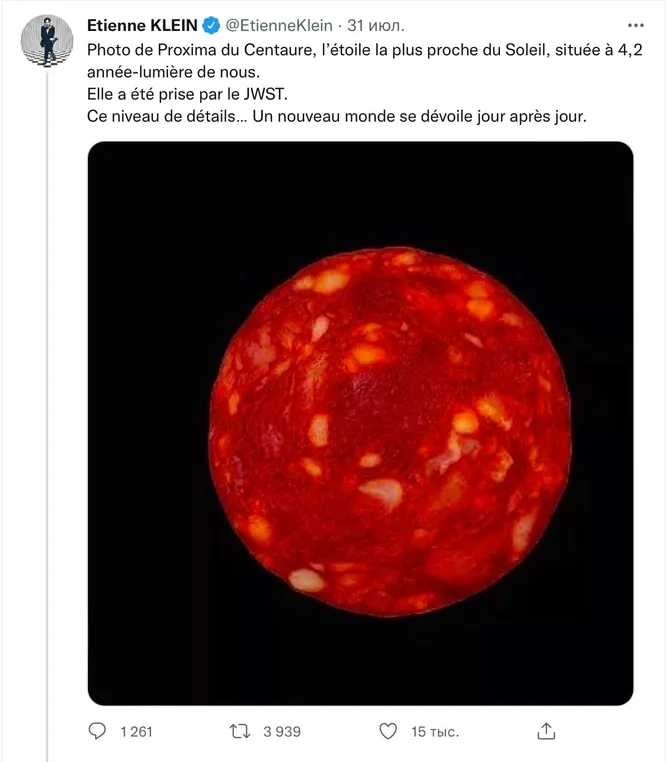Click the 31 июл. tweet date
The width and height of the screenshot is (666, 762).
pyautogui.click(x=376, y=25)
